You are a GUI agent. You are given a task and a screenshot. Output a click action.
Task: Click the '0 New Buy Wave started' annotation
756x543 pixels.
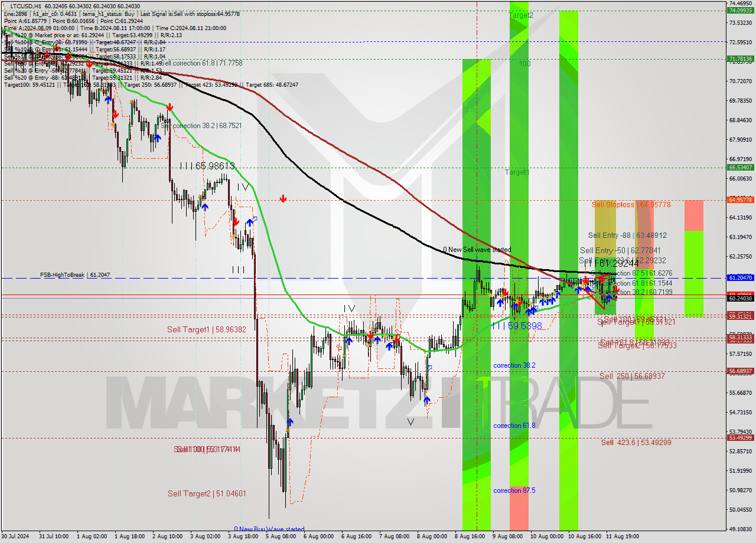pos(269,529)
